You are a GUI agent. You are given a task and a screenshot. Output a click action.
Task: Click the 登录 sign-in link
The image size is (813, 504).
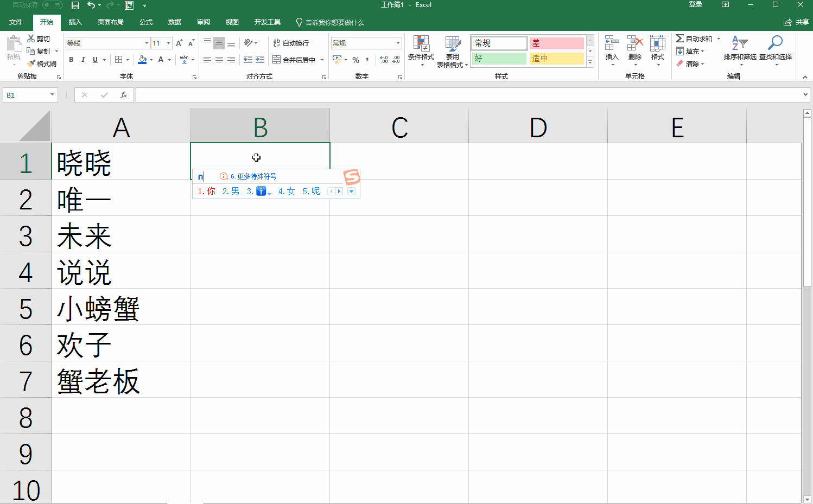[696, 5]
